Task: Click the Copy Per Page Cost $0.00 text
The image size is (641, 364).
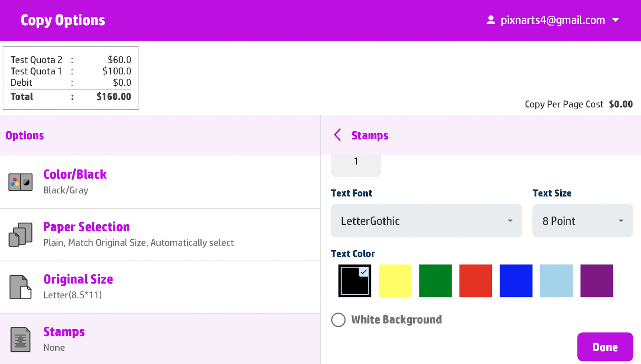Action: point(579,104)
